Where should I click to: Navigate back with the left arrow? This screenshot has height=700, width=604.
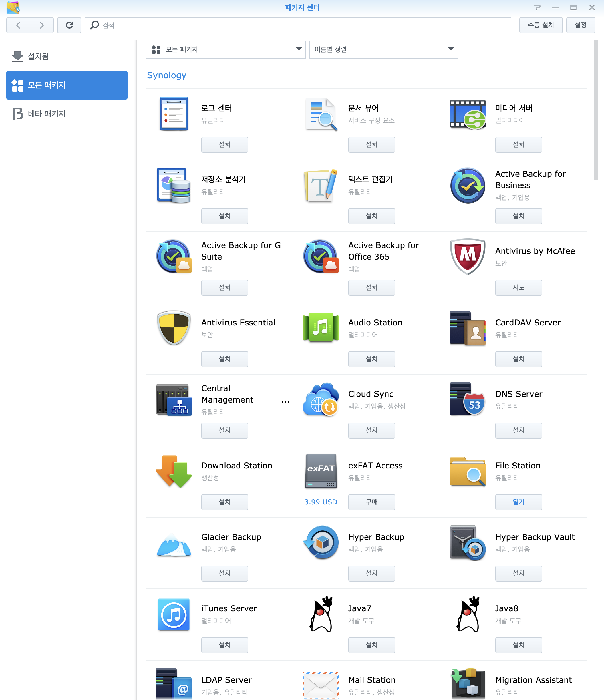18,25
